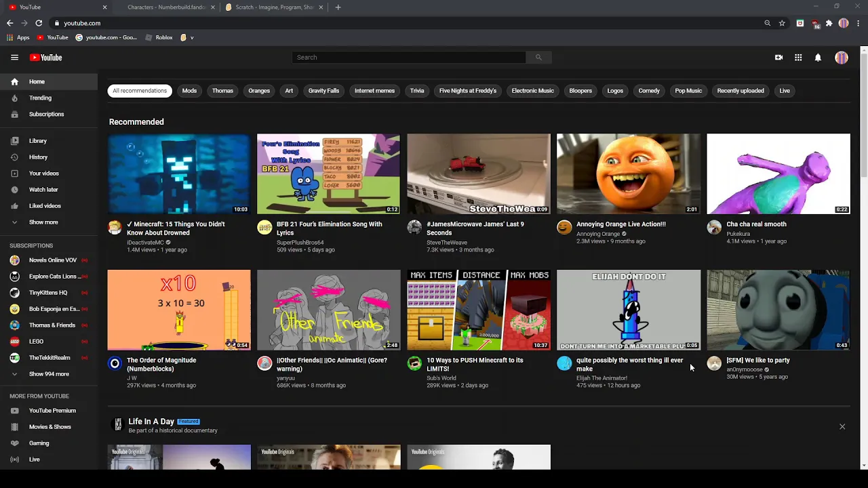The image size is (868, 488).
Task: Open the create video camera icon
Action: 778,58
